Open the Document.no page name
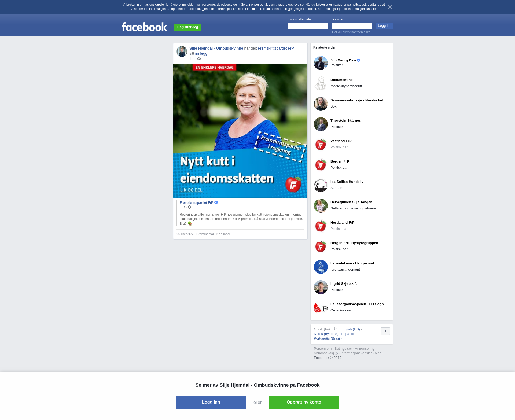The height and width of the screenshot is (420, 515). [x=341, y=80]
